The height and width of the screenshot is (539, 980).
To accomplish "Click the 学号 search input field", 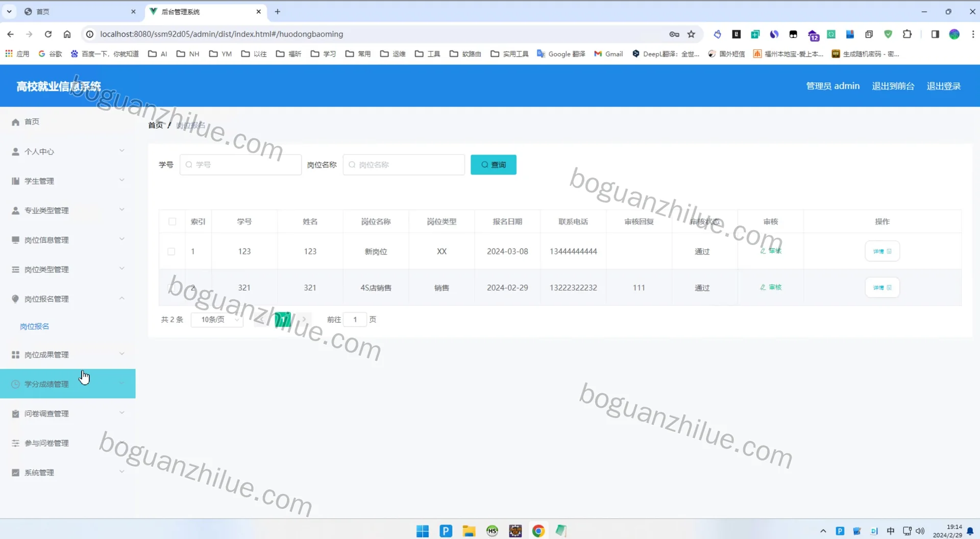I will coord(240,165).
